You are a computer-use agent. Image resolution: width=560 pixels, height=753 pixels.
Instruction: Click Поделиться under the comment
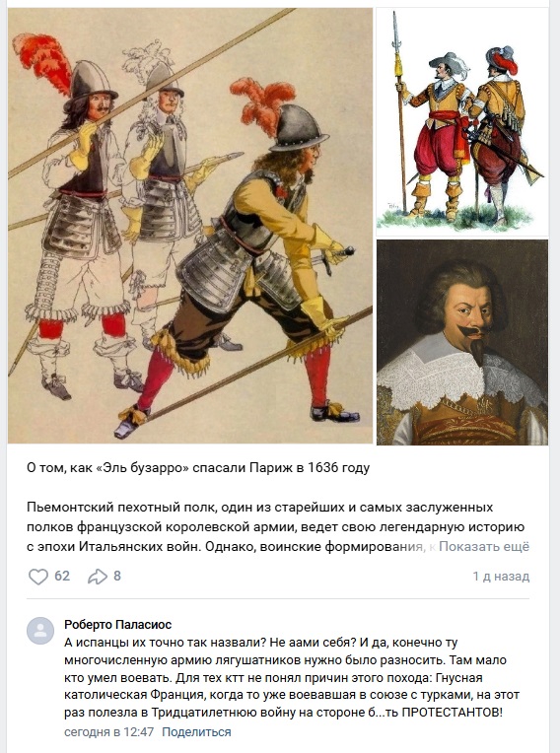click(196, 732)
